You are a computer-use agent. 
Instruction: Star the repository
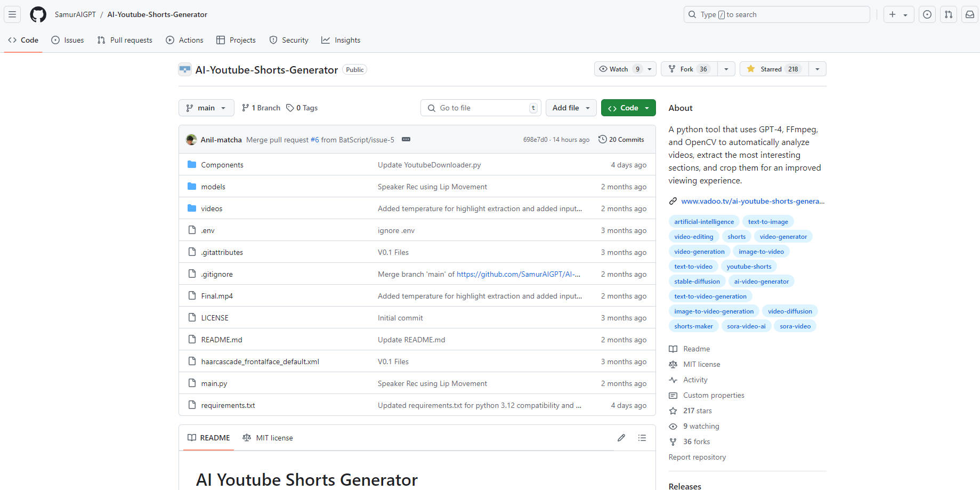(x=773, y=69)
